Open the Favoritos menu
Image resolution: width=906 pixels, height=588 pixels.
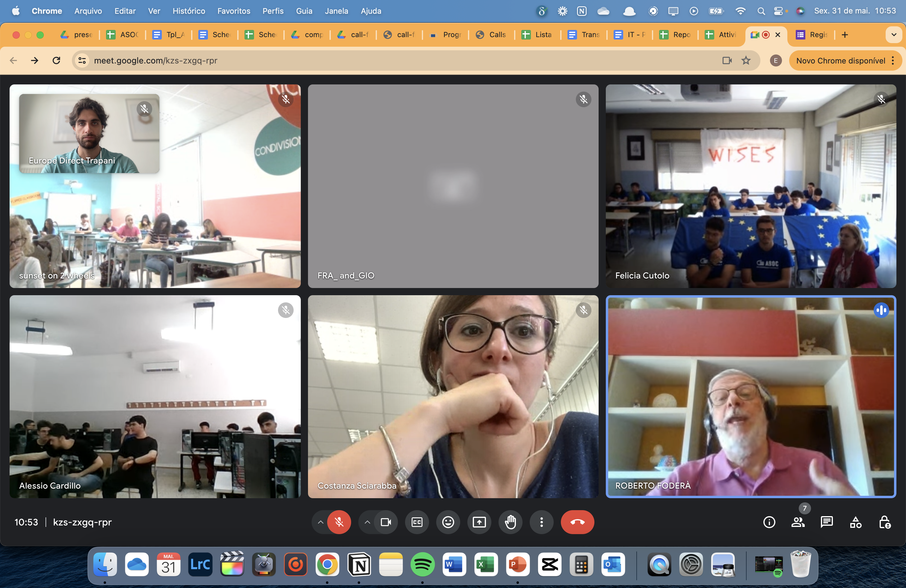point(234,11)
